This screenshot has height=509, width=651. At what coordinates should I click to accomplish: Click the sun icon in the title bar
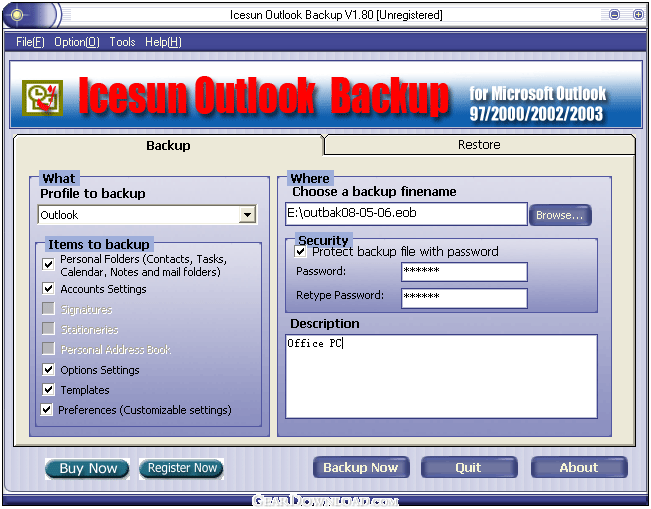click(17, 15)
